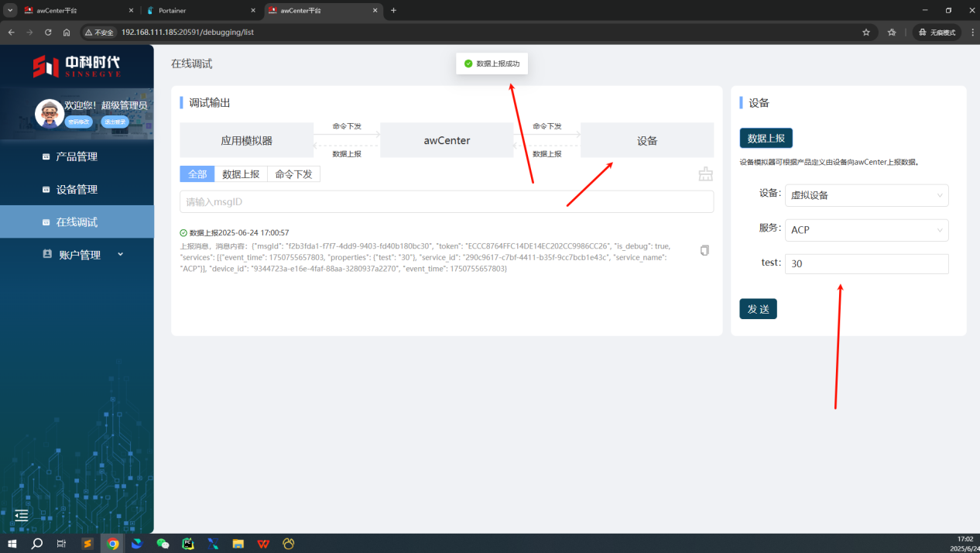Click the msgID search input field

[446, 202]
